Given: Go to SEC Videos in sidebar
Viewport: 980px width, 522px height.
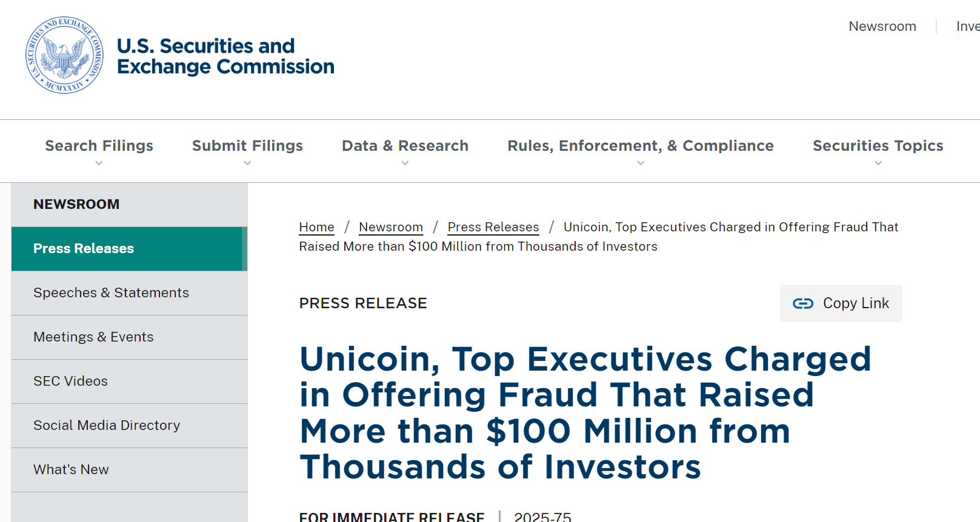Looking at the screenshot, I should tap(129, 382).
